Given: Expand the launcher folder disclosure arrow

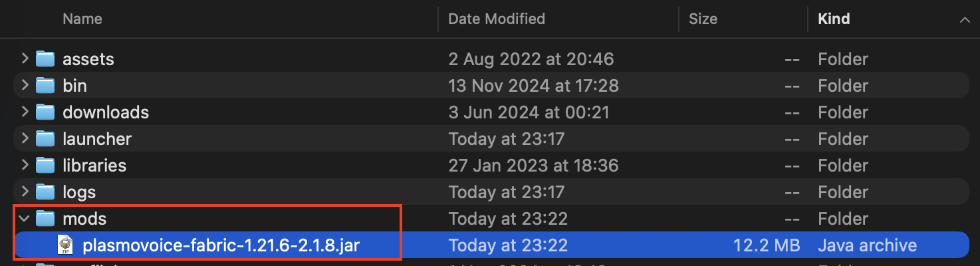Looking at the screenshot, I should [25, 139].
